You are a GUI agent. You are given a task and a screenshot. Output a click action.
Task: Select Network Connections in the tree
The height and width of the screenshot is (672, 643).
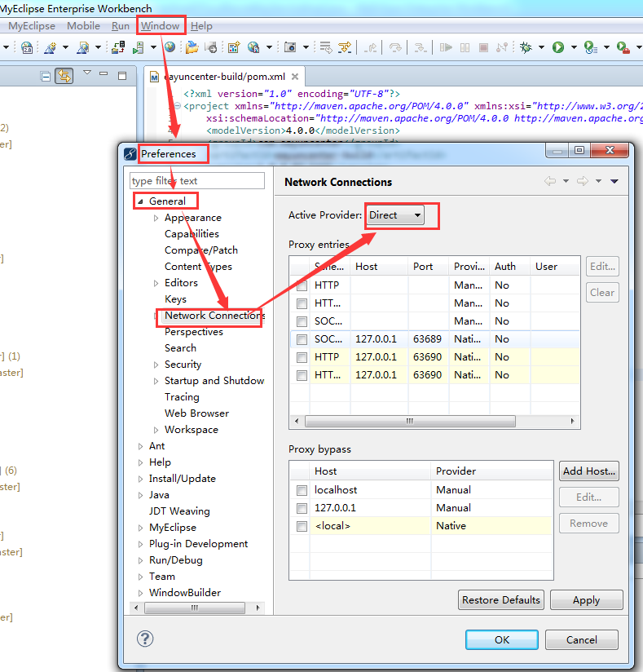click(x=214, y=316)
